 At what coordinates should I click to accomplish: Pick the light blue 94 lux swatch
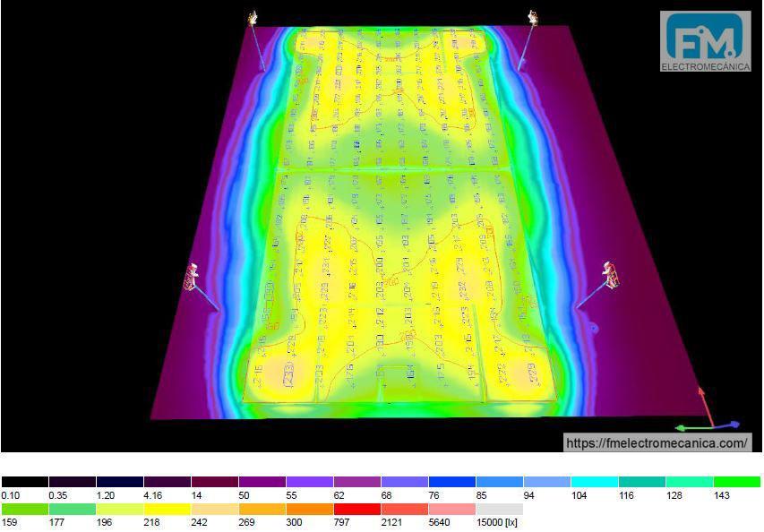click(x=547, y=482)
